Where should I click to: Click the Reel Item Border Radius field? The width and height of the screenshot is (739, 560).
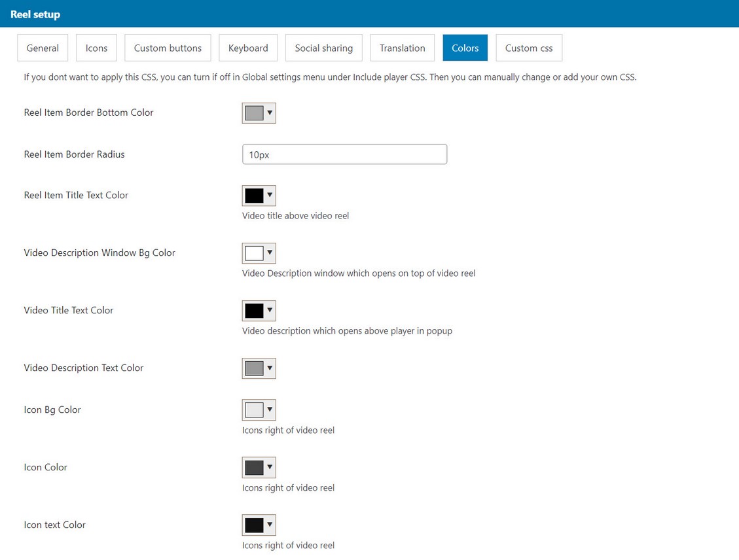coord(344,155)
